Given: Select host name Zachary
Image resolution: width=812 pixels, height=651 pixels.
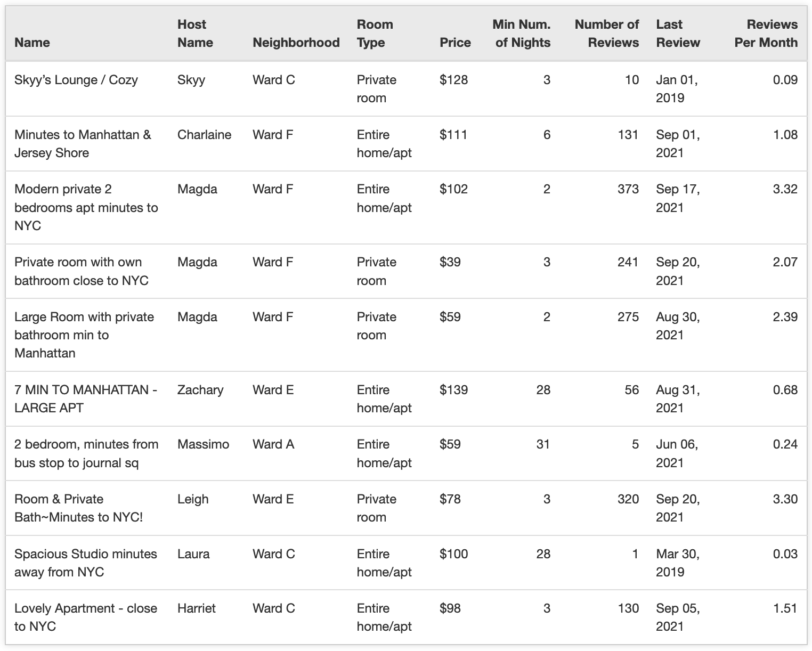Looking at the screenshot, I should (200, 390).
